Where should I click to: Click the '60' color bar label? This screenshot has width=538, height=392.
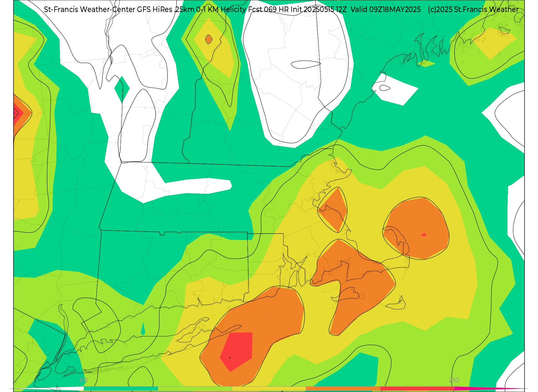tap(84, 380)
